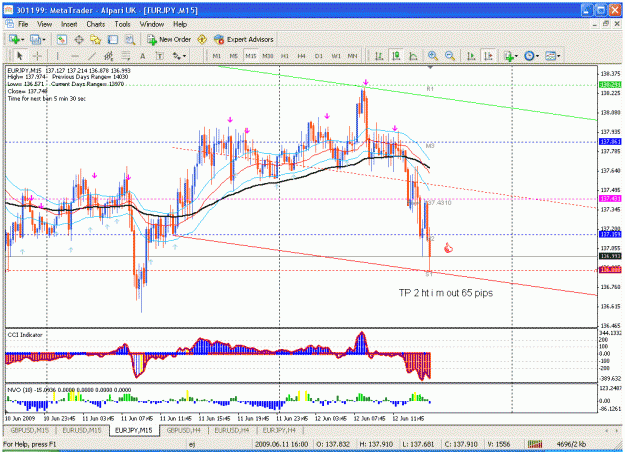Click the 4696/2 kb traffic status
This screenshot has height=452, width=625.
(571, 444)
